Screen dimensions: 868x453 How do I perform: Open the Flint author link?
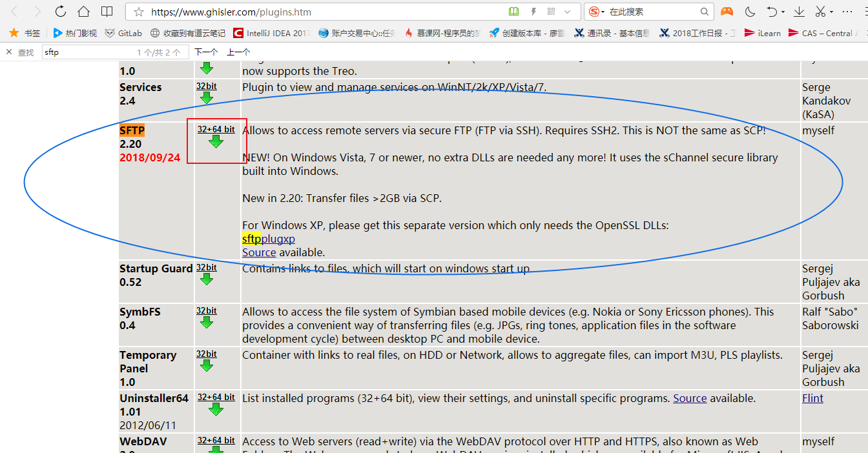pos(812,398)
